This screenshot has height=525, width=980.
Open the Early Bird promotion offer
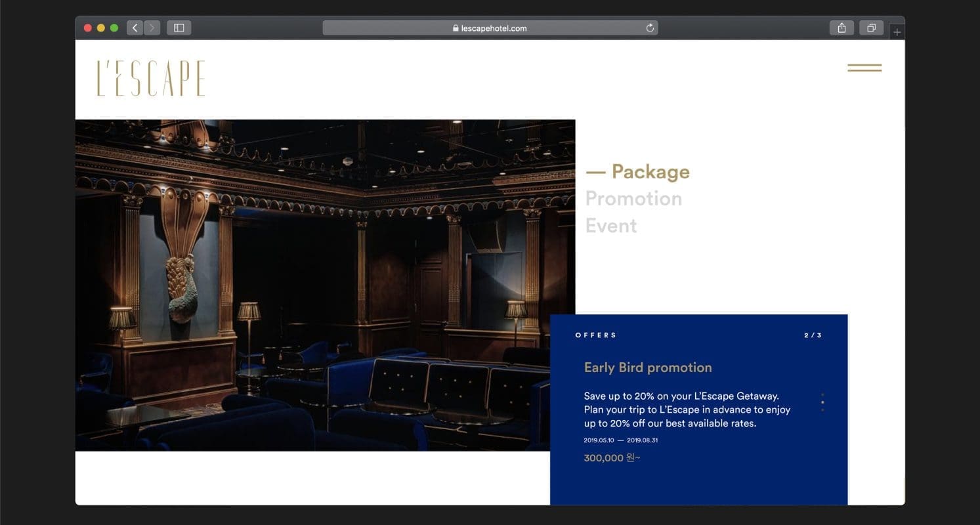[x=648, y=367]
